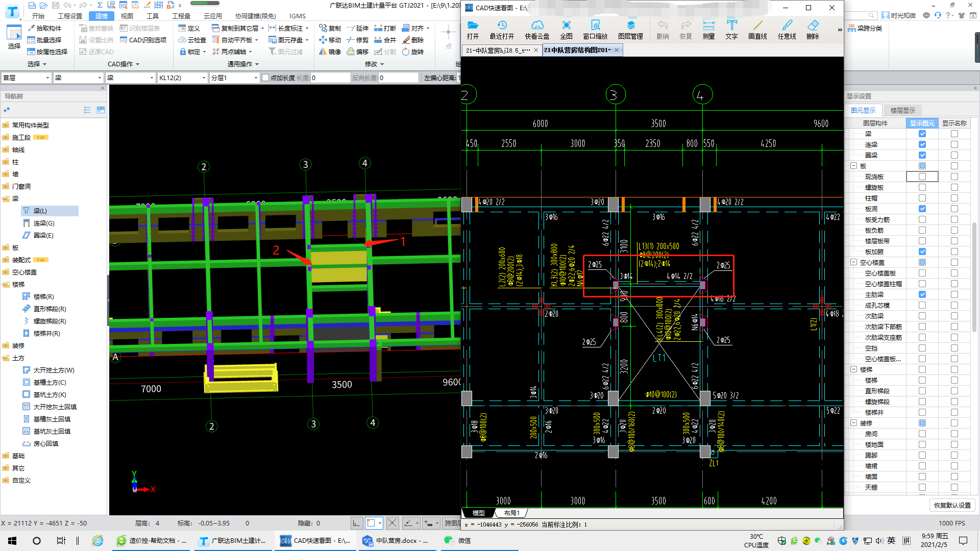
Task: Open 中队营房.docx from the taskbar
Action: point(398,540)
